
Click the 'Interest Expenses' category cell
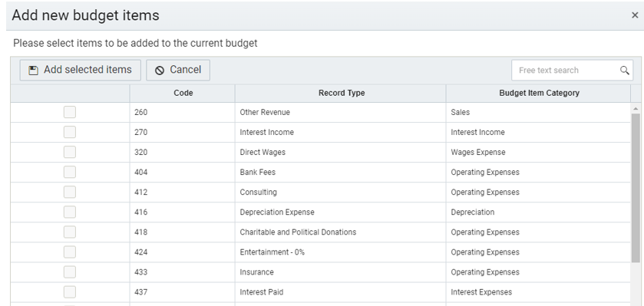538,292
